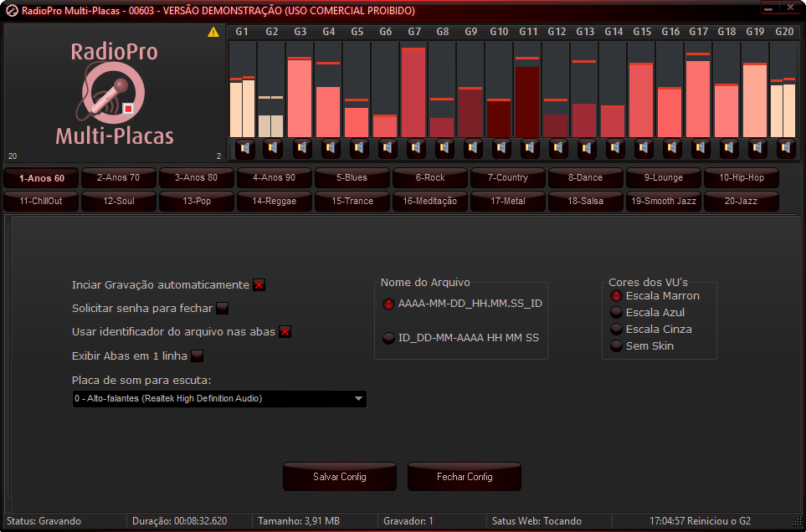The image size is (806, 532).
Task: Toggle the G11 speaker icon
Action: coord(530,148)
